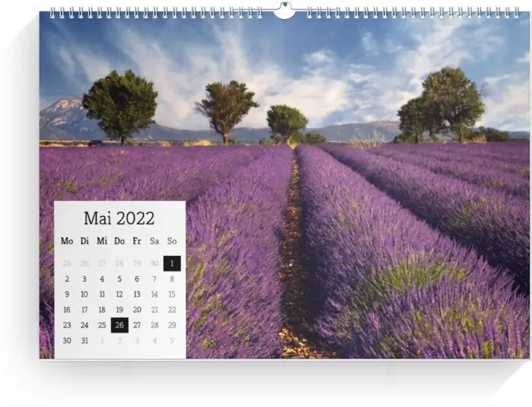
Task: Select the So weekday header
Action: click(172, 241)
